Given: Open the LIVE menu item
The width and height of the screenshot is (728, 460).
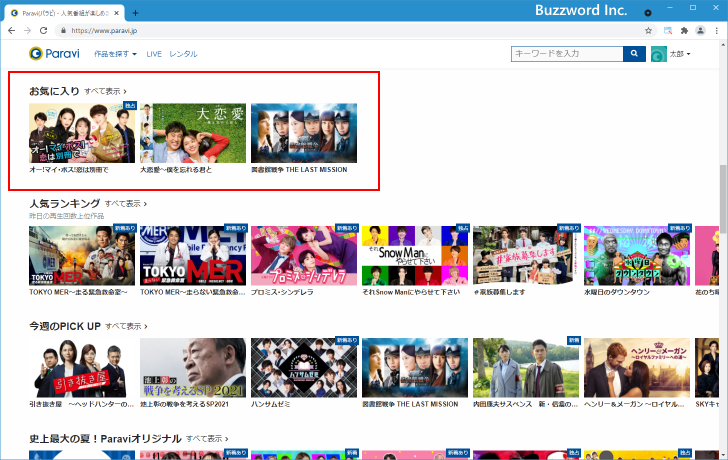Looking at the screenshot, I should coord(154,54).
